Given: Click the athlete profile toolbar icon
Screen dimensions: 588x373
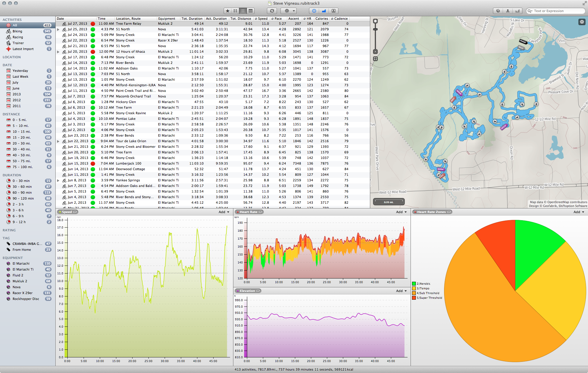Looking at the screenshot, I should tap(508, 11).
